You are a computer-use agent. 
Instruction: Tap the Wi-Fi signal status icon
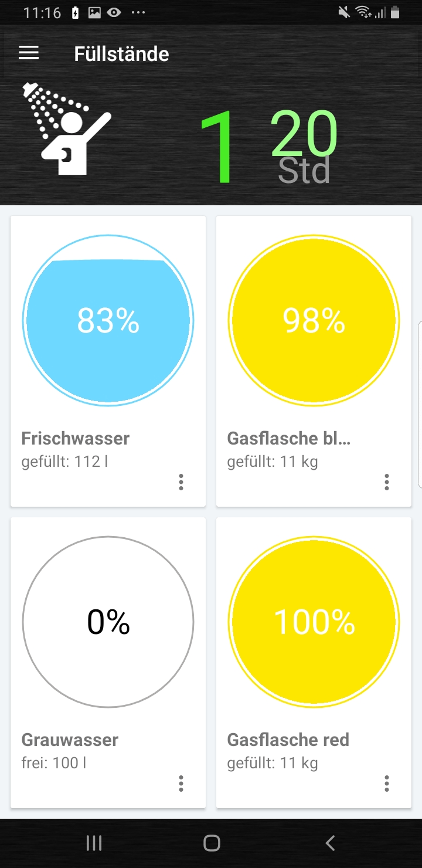[x=364, y=12]
